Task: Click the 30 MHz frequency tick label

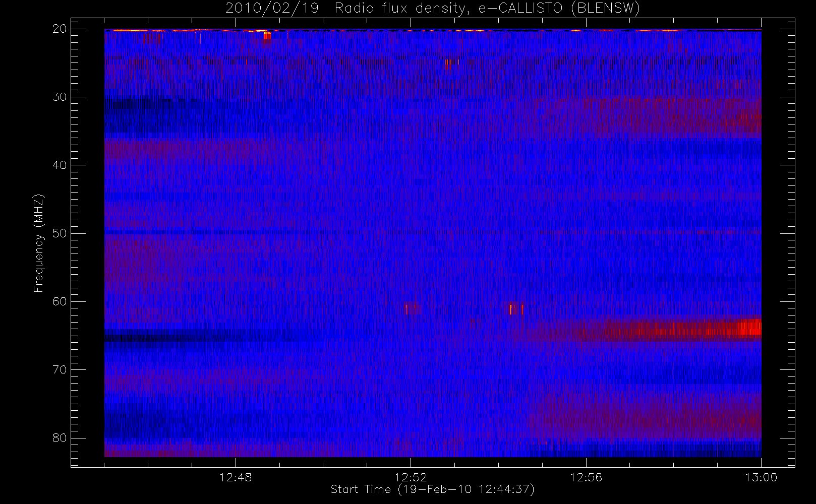Action: tap(60, 97)
